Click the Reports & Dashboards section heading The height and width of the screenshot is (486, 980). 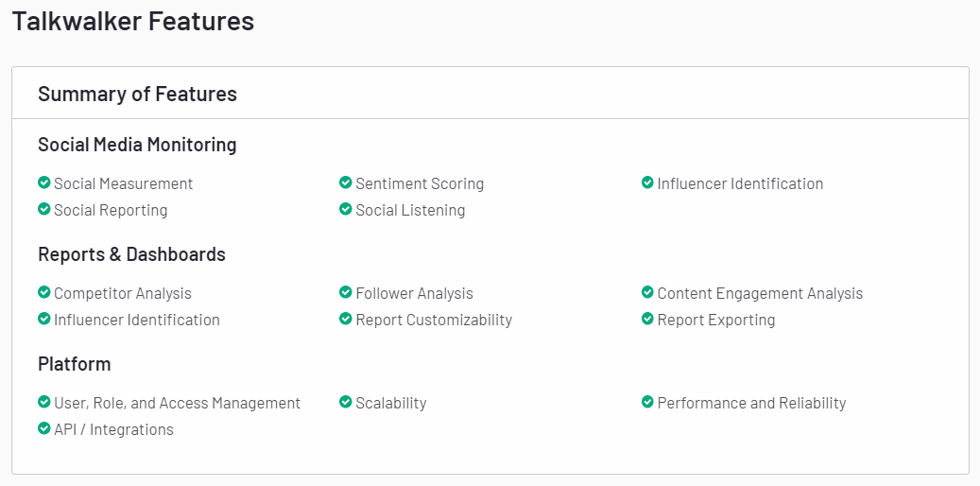(x=131, y=254)
